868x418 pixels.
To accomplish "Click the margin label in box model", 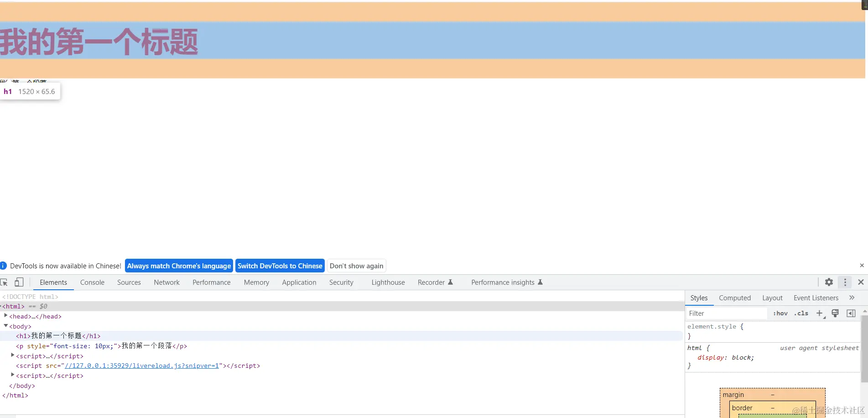I will pos(733,395).
